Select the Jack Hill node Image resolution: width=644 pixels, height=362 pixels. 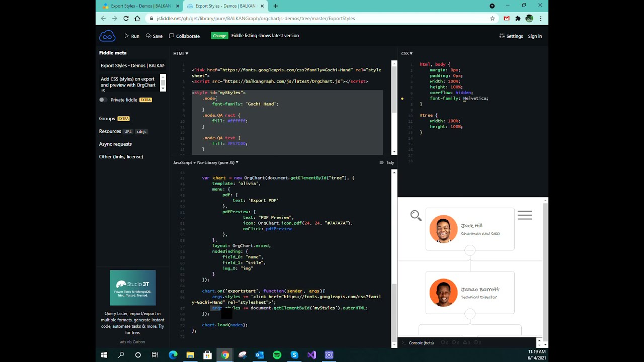pos(470,229)
